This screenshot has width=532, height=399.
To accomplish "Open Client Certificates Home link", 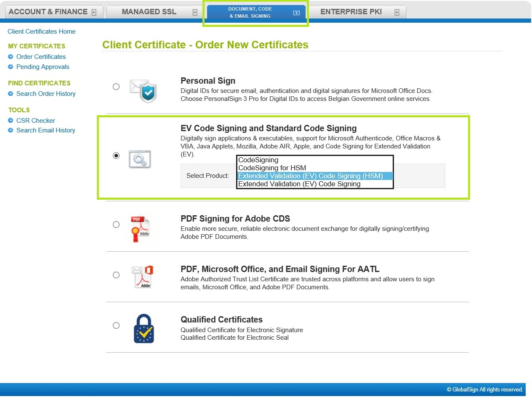I will pyautogui.click(x=42, y=32).
